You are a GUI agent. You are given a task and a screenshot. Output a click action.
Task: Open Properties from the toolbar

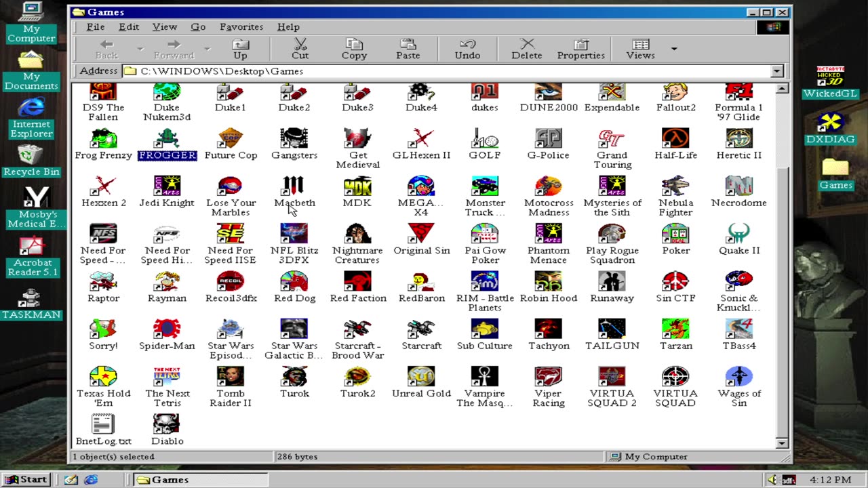click(x=580, y=49)
